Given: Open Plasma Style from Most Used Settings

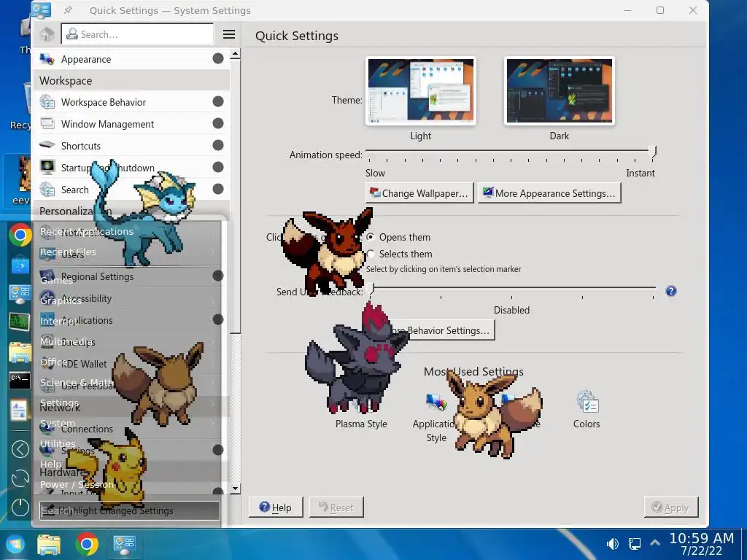Looking at the screenshot, I should click(x=361, y=414).
